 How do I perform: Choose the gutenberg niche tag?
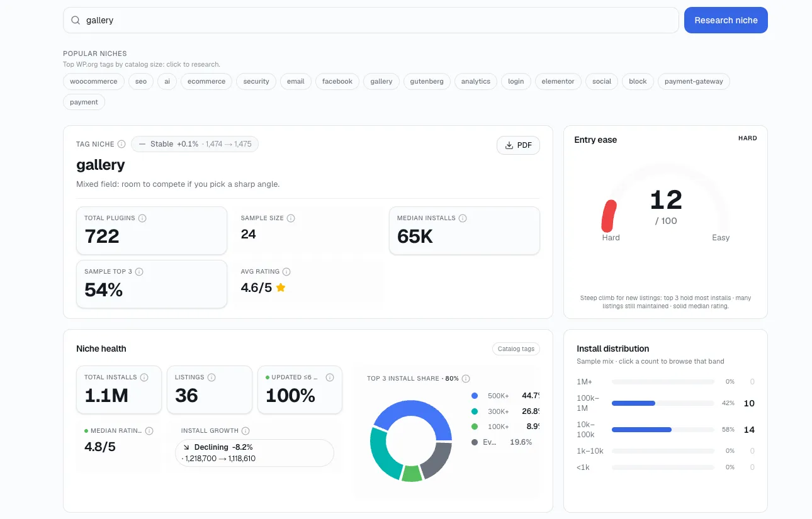[x=427, y=81]
